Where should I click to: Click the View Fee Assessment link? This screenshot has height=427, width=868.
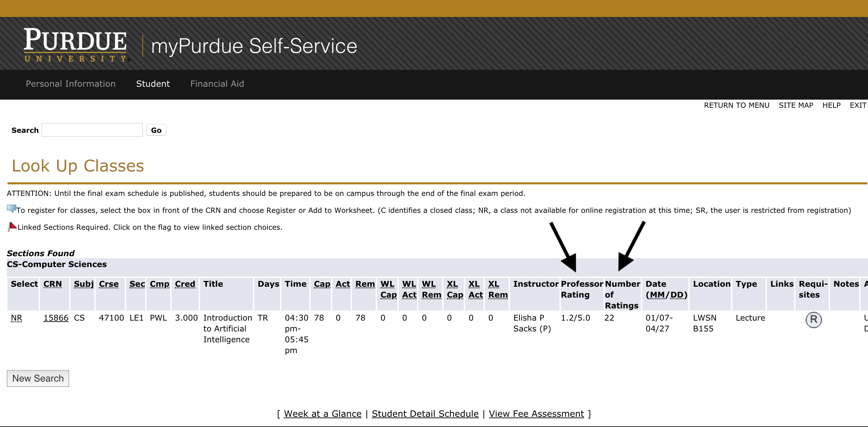536,414
